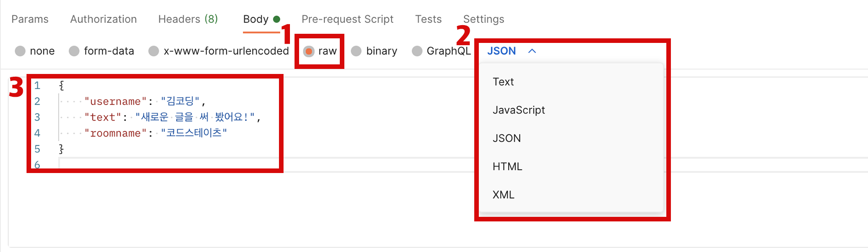Switch body type to binary
The image size is (868, 252).
(356, 51)
